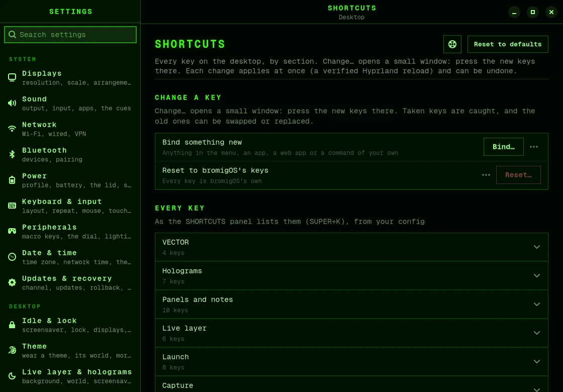Click the '7 keys' count text
Viewport: 563px width, 392px height.
[x=173, y=281]
